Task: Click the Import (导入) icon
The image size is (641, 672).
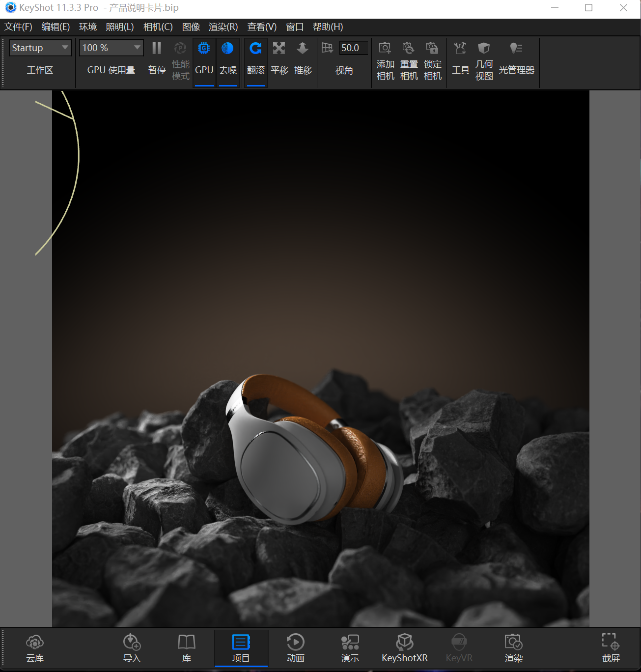Action: coord(132,648)
